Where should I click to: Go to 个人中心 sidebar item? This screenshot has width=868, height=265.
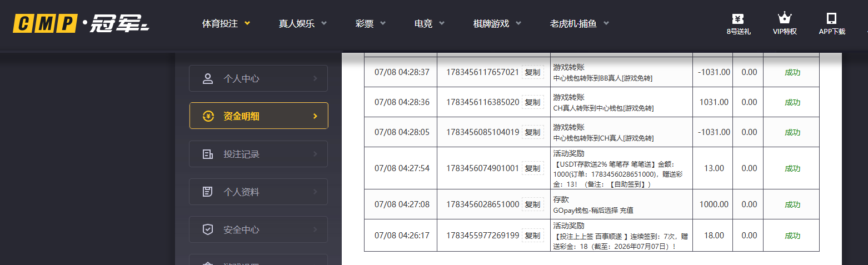(x=258, y=78)
